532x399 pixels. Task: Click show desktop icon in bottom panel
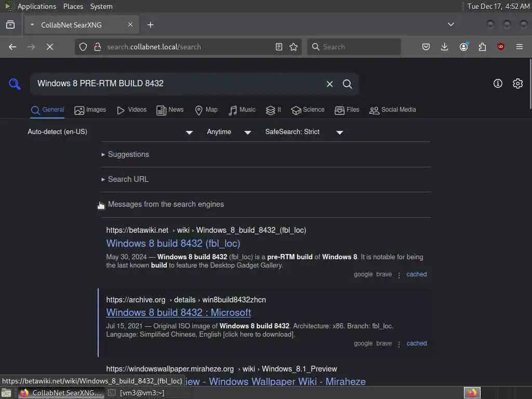click(6, 393)
